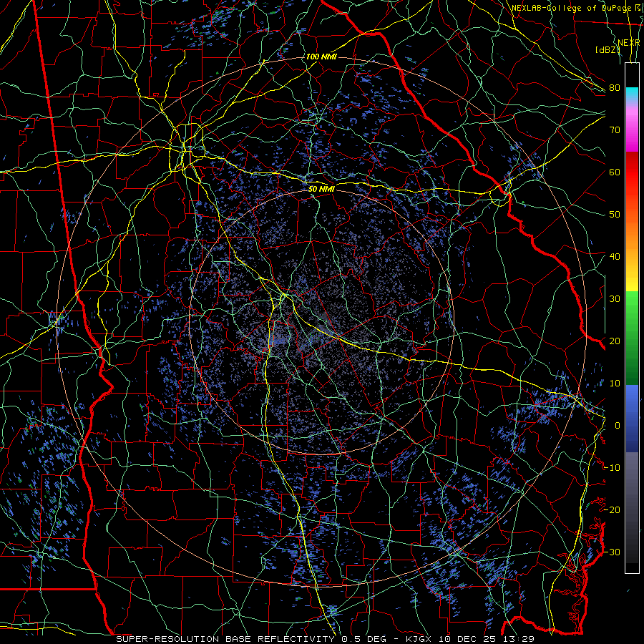Click the 40 value on the dBZ scale
This screenshot has height=644, width=644.
[615, 257]
